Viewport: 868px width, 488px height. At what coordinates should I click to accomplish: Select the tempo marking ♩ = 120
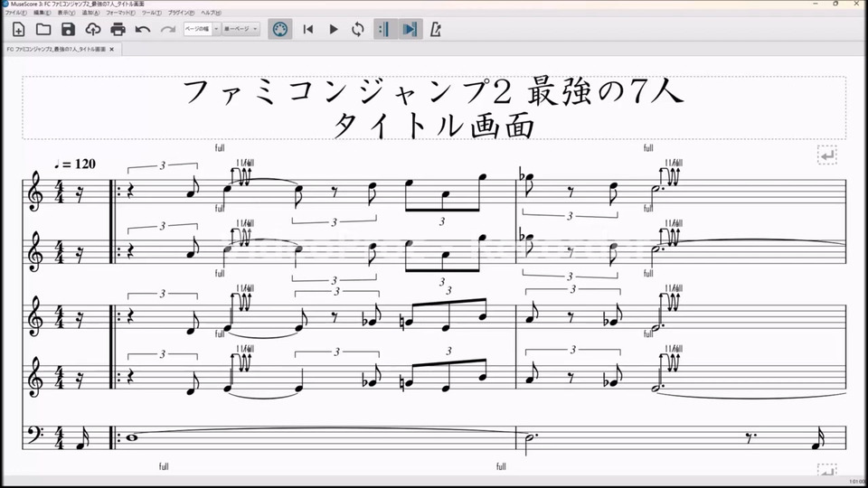[x=75, y=164]
